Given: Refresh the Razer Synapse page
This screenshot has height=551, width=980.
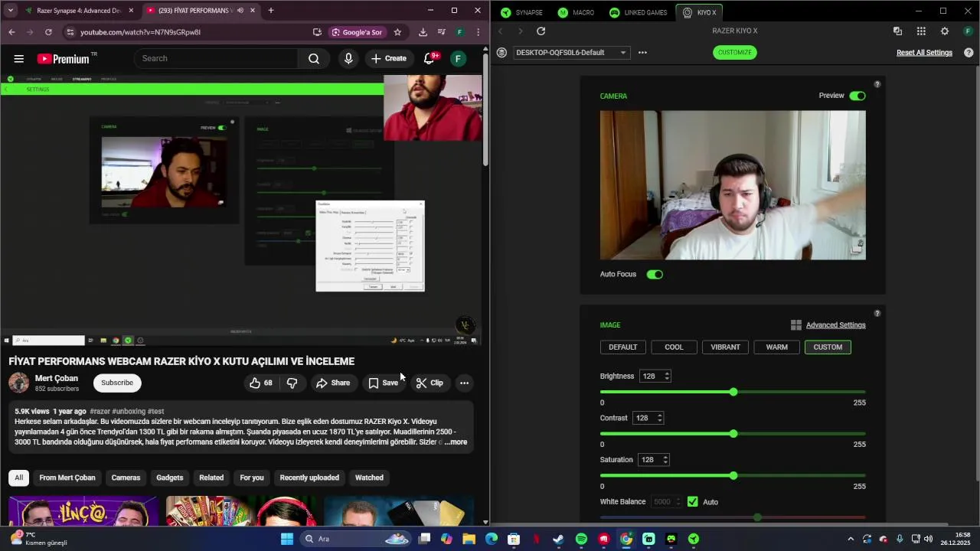Looking at the screenshot, I should [541, 31].
